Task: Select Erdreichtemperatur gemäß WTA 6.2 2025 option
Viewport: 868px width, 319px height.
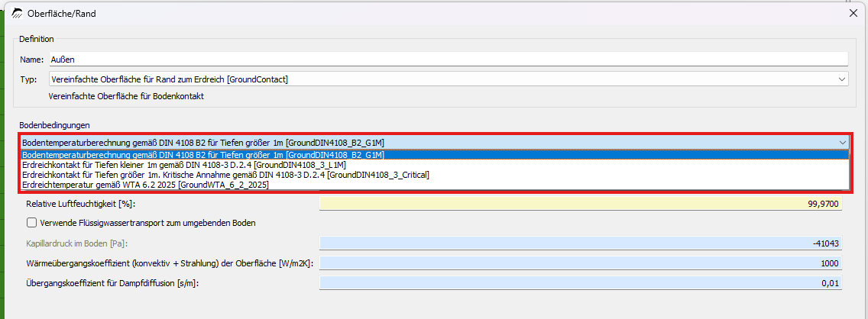Action: pos(435,185)
